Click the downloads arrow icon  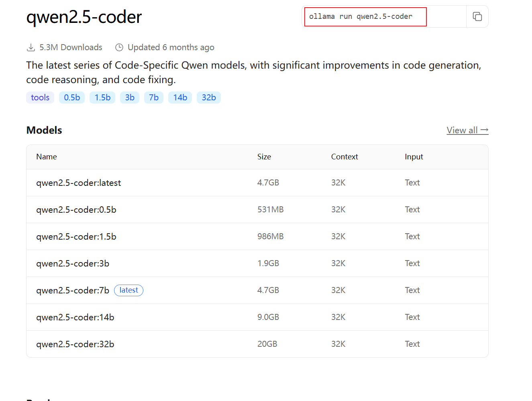[x=31, y=47]
